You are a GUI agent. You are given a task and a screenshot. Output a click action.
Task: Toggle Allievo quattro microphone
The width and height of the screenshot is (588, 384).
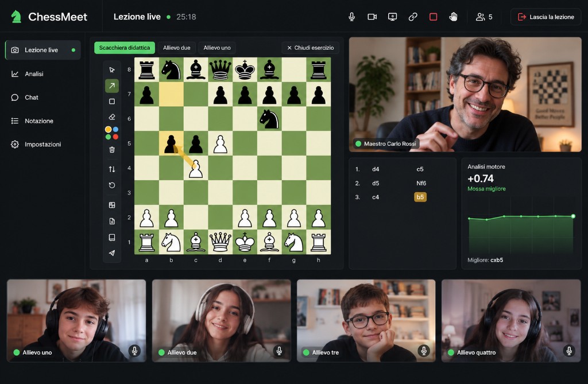pyautogui.click(x=569, y=351)
